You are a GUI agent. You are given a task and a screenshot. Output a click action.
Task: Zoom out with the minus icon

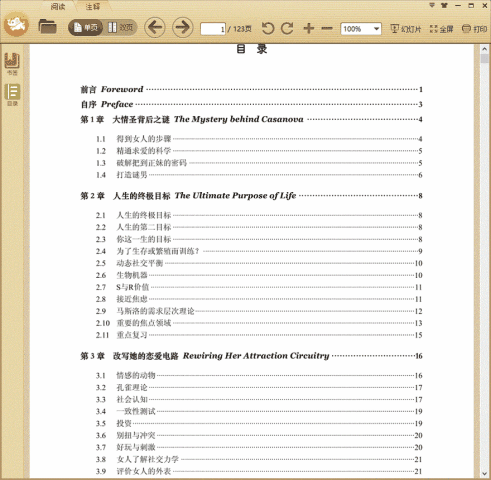(327, 29)
